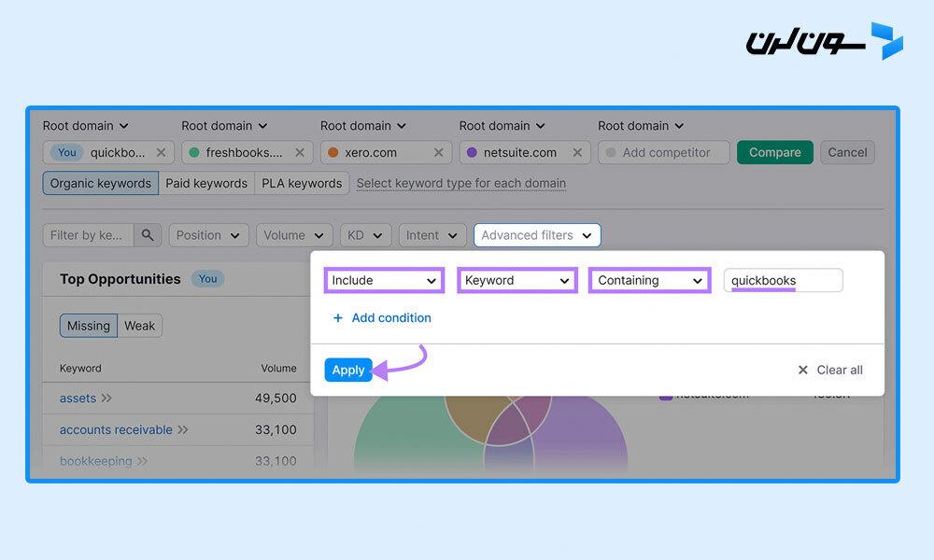Open the Volume filter dropdown

pyautogui.click(x=294, y=235)
